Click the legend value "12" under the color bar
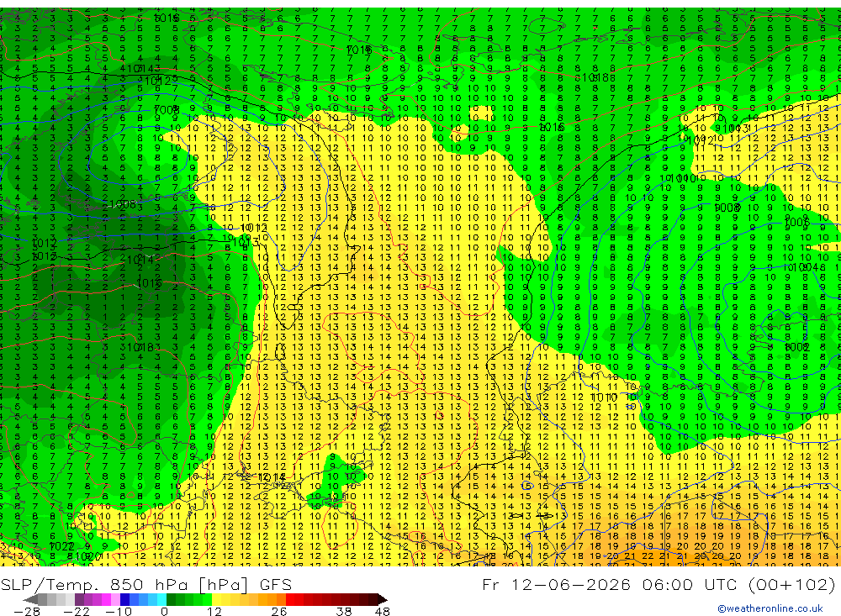Image resolution: width=841 pixels, height=616 pixels. point(214,612)
